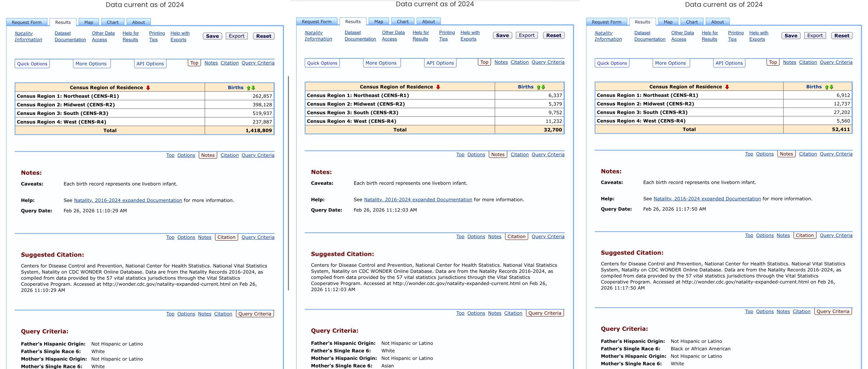Click the Save button in the right panel
868x369 pixels.
pyautogui.click(x=791, y=36)
